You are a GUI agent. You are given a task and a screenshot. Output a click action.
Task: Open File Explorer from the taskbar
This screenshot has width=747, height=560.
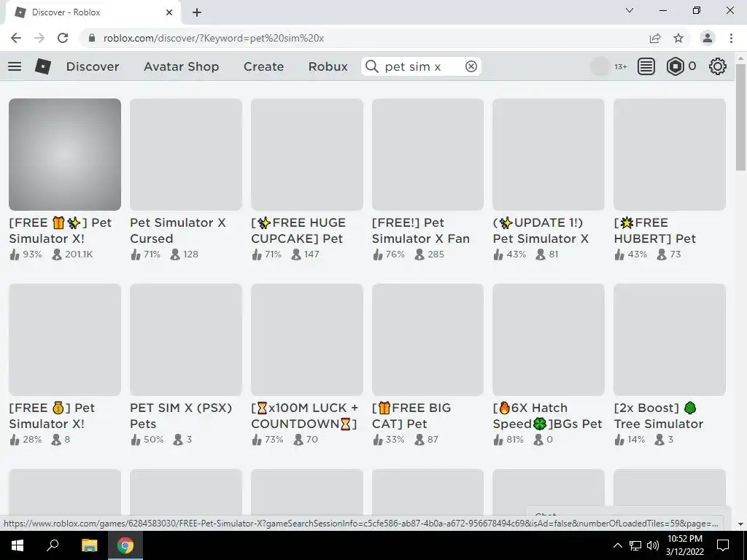pyautogui.click(x=89, y=545)
